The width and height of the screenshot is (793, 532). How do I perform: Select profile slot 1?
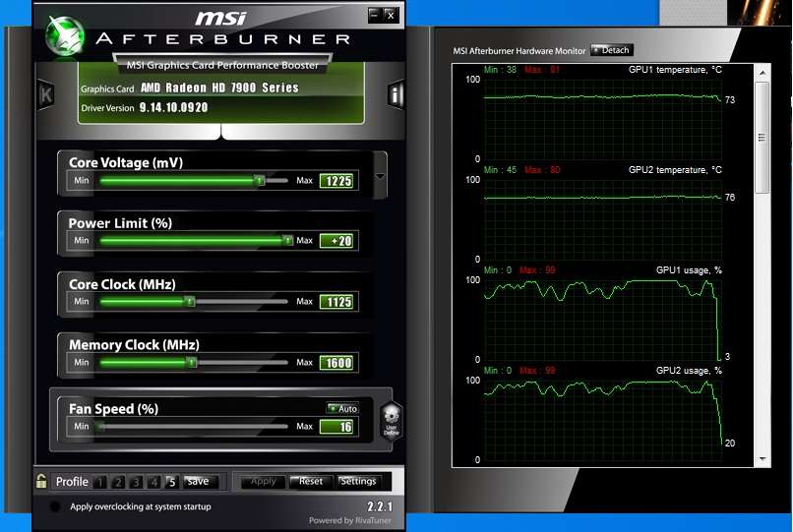[99, 482]
